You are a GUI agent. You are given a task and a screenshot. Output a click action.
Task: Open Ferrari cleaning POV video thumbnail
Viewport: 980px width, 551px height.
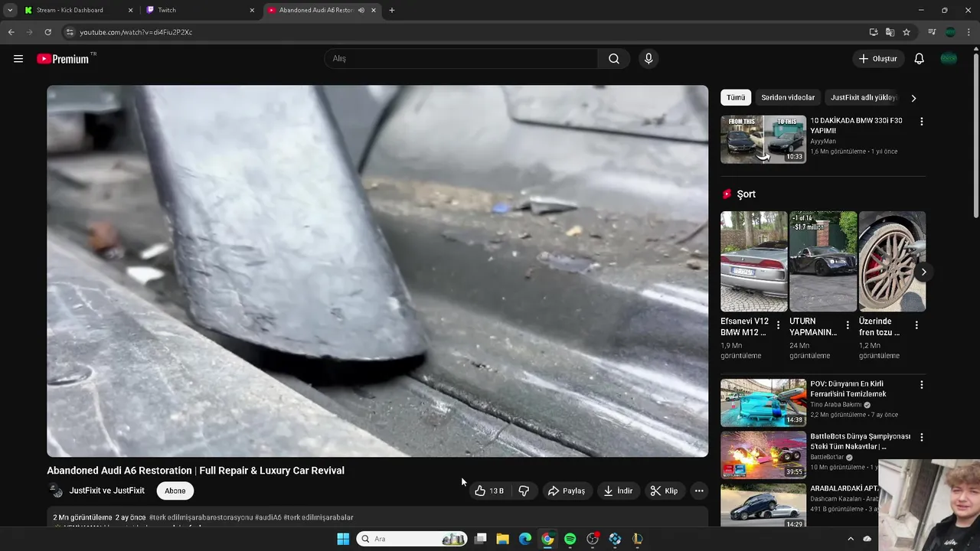pyautogui.click(x=763, y=403)
